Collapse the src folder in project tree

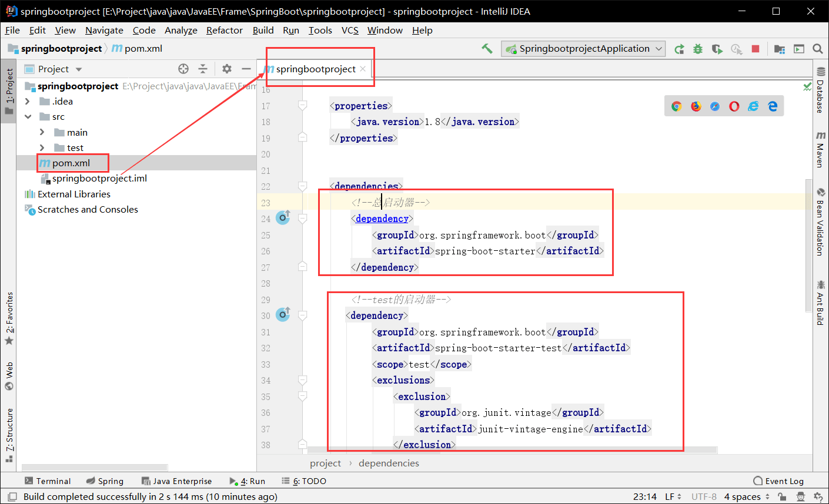click(x=28, y=117)
